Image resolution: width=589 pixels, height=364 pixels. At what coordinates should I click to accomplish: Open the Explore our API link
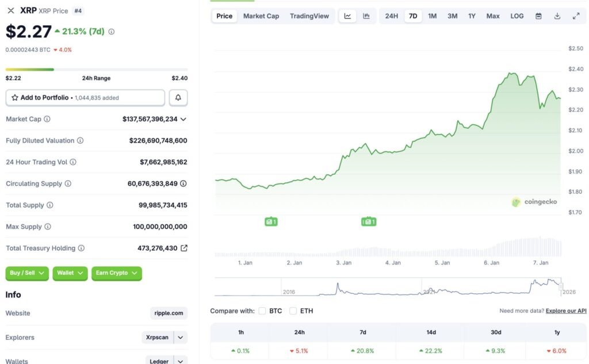(x=567, y=311)
